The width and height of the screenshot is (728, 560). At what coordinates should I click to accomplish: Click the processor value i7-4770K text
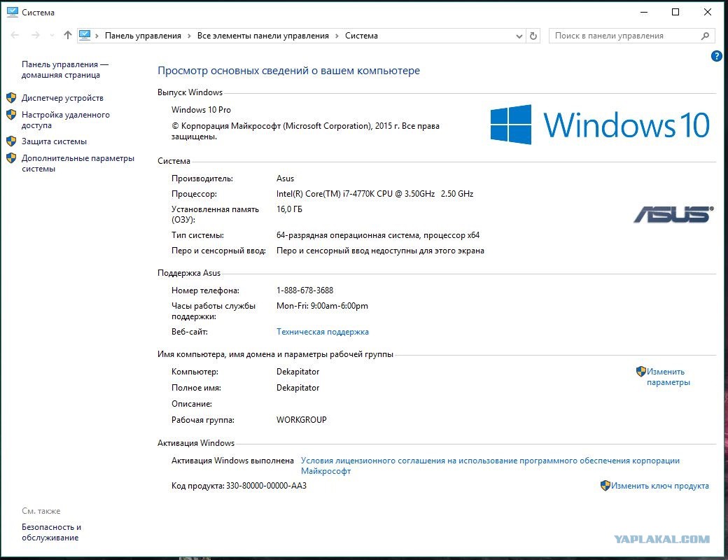coord(374,194)
